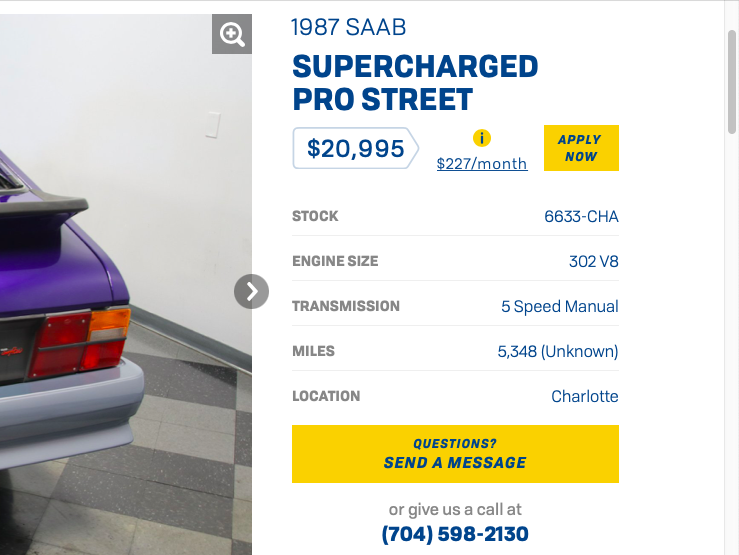Click the 5 Speed Manual transmission value

point(560,307)
